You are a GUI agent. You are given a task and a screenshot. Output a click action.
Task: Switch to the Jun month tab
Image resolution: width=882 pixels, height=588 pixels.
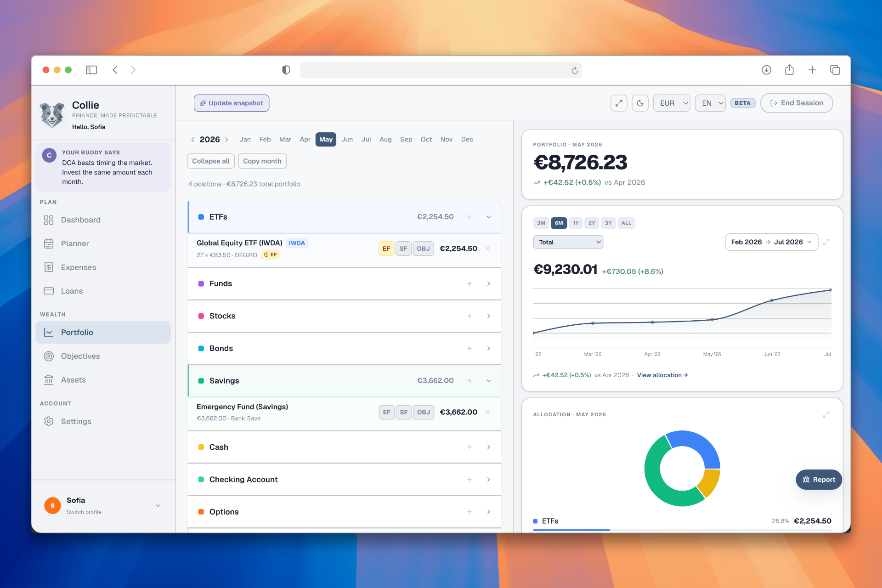[x=347, y=139]
